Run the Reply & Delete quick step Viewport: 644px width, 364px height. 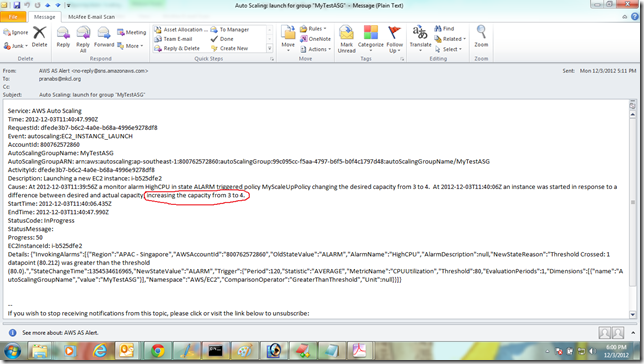pos(177,48)
